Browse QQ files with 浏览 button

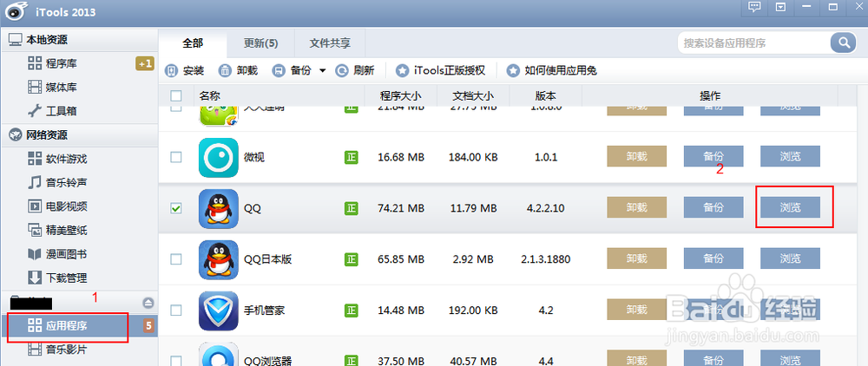point(790,207)
